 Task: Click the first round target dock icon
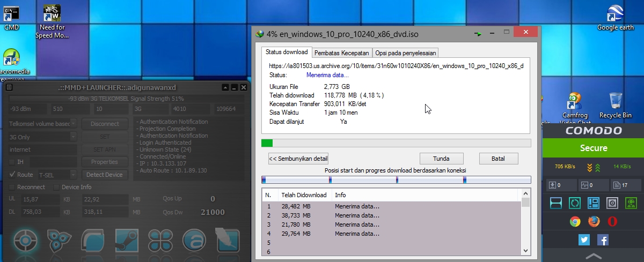click(x=25, y=239)
